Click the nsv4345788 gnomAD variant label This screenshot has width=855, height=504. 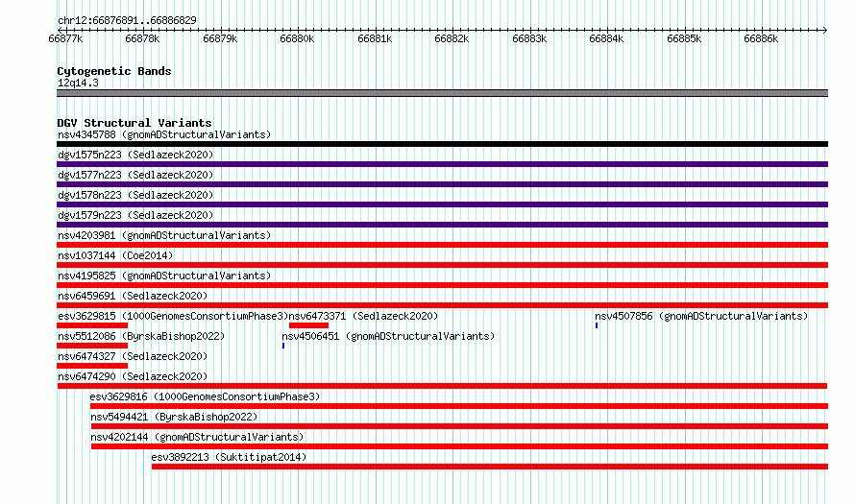tap(164, 134)
